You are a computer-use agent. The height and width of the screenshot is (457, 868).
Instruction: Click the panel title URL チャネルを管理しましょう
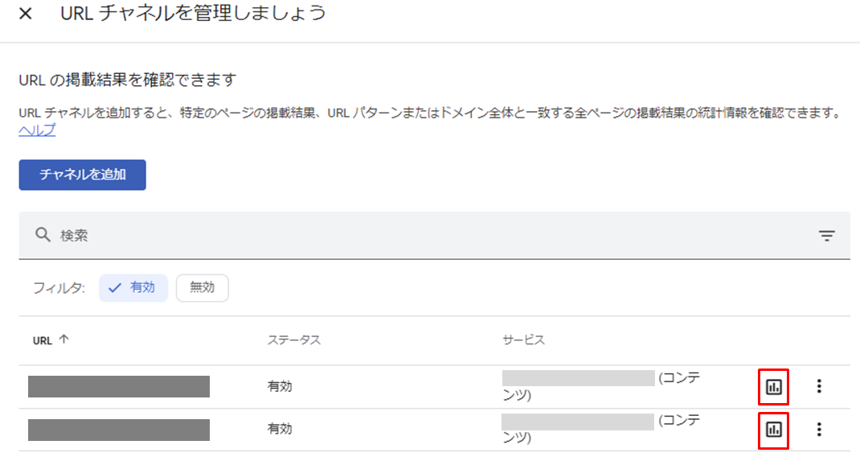tap(193, 14)
